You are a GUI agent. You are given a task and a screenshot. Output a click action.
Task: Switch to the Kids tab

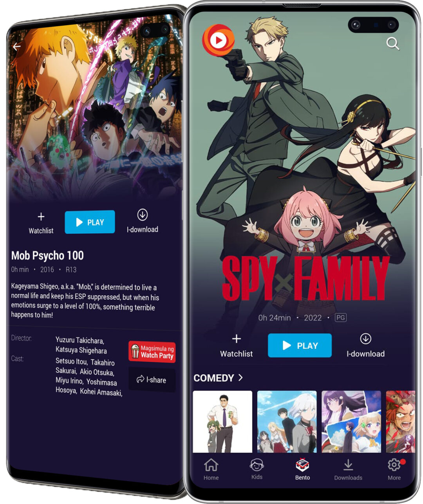(257, 469)
